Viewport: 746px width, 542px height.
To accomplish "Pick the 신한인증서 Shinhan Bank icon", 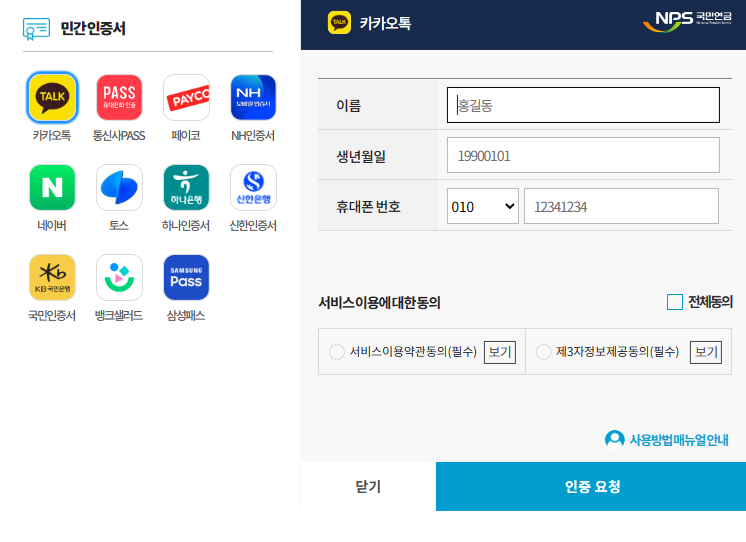I will (253, 187).
